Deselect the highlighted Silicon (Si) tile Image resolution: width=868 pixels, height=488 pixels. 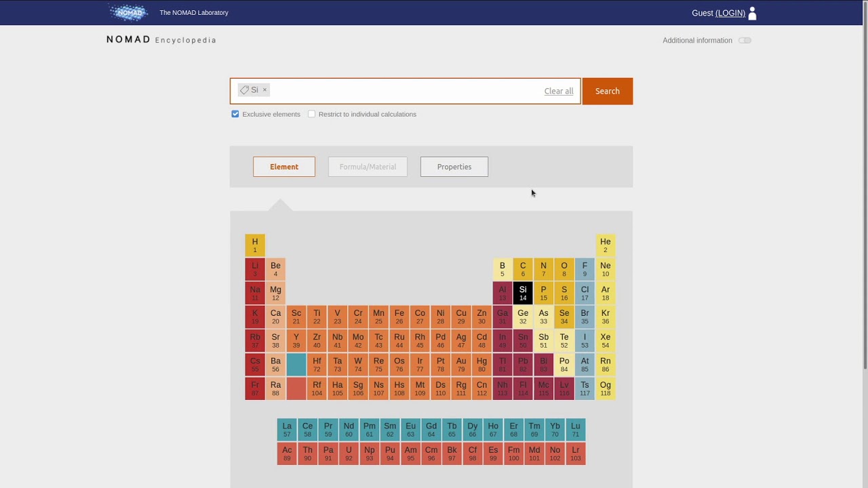(x=523, y=293)
